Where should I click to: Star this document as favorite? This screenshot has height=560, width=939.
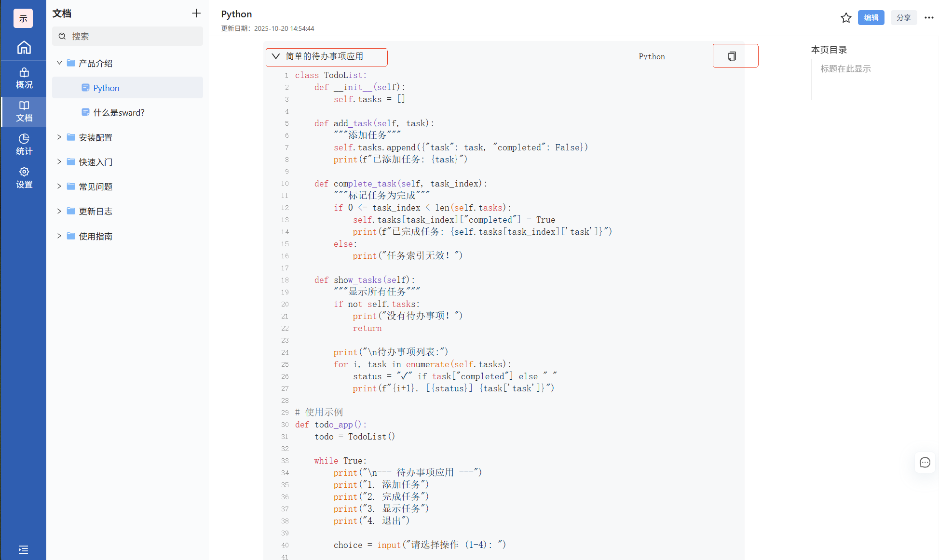coord(846,18)
